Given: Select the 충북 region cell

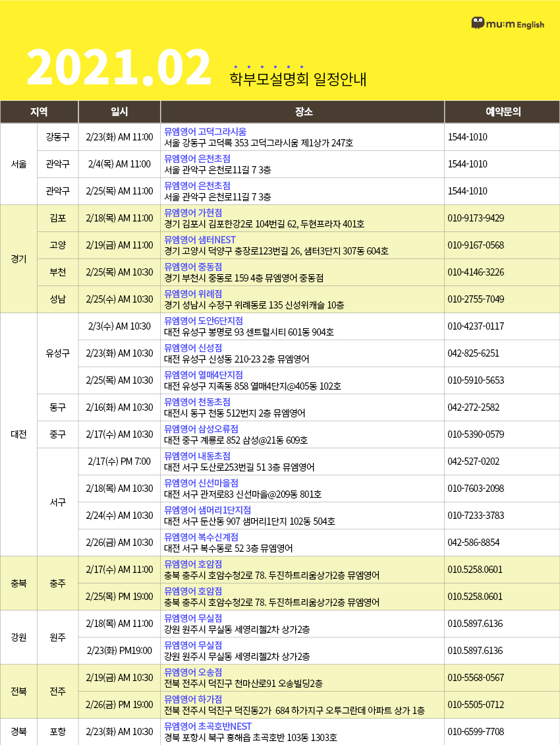Looking at the screenshot, I should point(18,583).
